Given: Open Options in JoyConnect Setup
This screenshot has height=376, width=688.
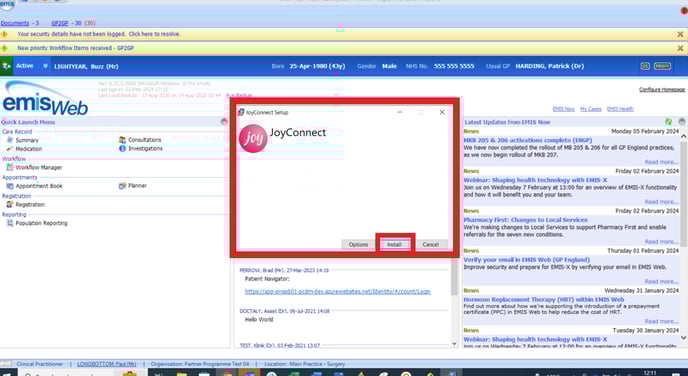Looking at the screenshot, I should coord(358,244).
